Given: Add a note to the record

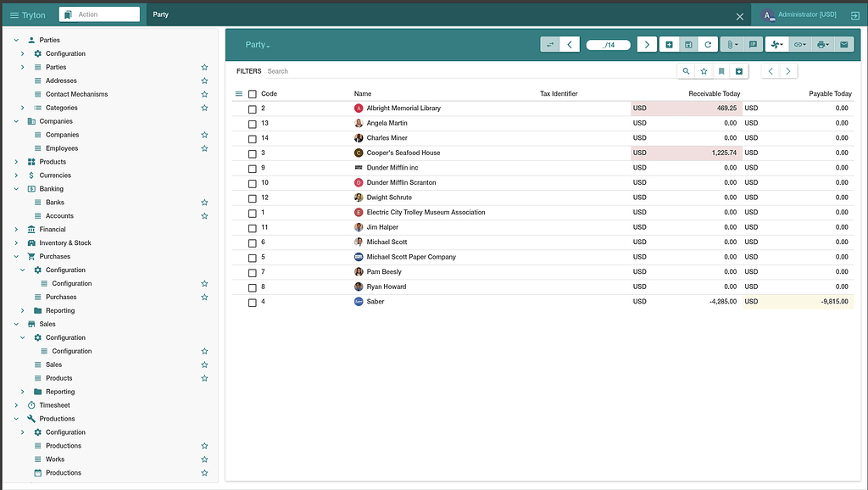Looking at the screenshot, I should click(x=754, y=44).
